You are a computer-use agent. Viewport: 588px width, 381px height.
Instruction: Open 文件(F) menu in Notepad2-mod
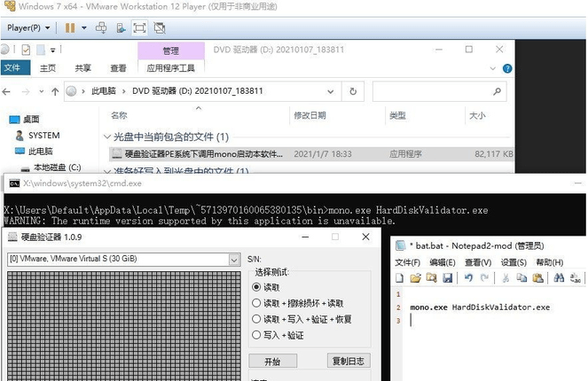[x=408, y=262]
